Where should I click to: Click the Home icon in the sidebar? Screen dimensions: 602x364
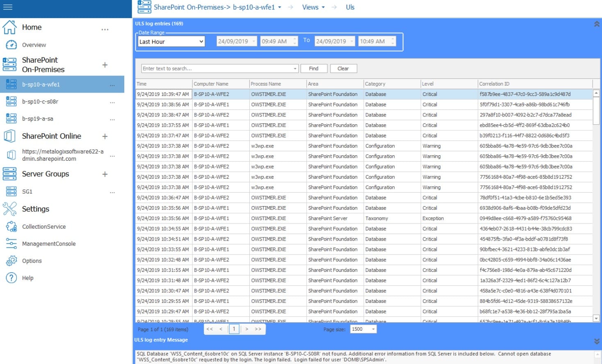coord(9,27)
